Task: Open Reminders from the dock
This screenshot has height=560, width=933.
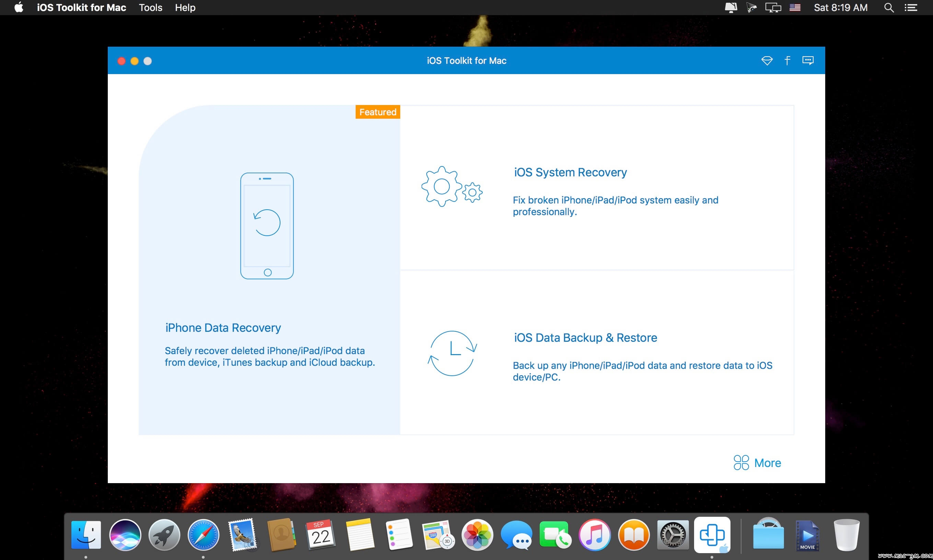Action: (399, 535)
